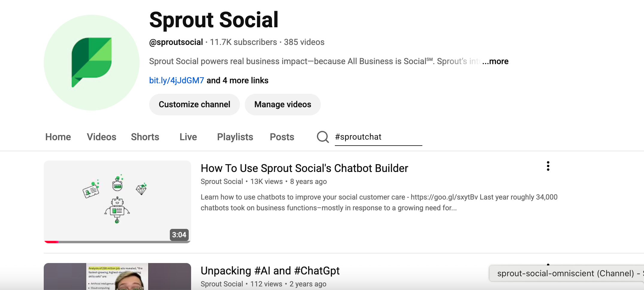Open the Posts tab
The width and height of the screenshot is (644, 290).
[x=282, y=137]
